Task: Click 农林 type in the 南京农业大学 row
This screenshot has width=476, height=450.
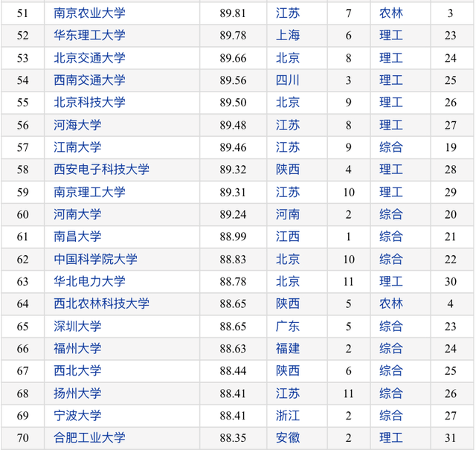Action: [391, 13]
